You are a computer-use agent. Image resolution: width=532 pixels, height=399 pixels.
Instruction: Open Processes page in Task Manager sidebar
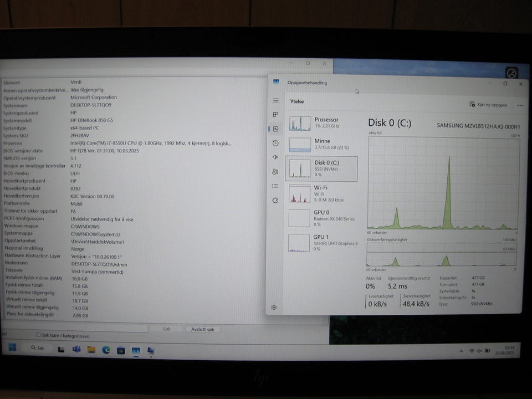coord(275,115)
